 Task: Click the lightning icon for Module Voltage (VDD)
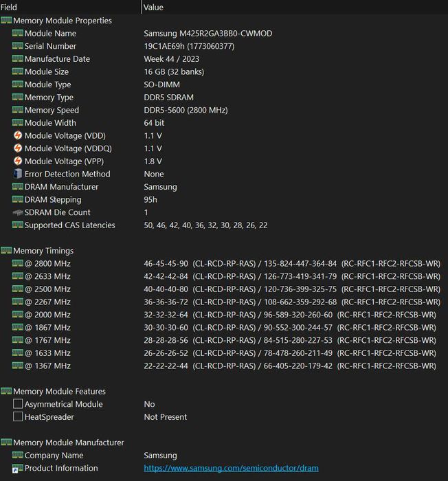[18, 135]
